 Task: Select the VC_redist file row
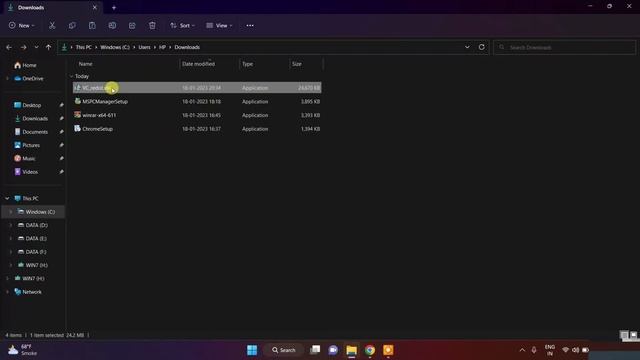[x=197, y=88]
